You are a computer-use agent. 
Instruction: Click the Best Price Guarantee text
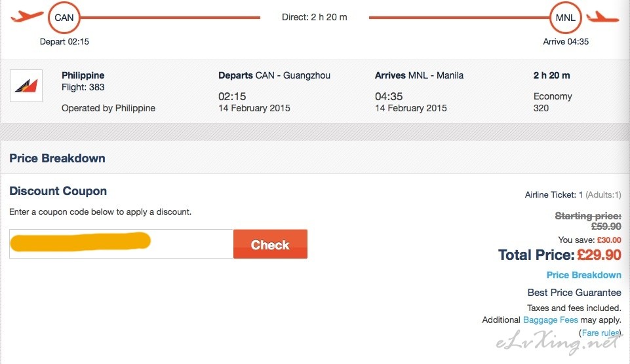pyautogui.click(x=574, y=293)
